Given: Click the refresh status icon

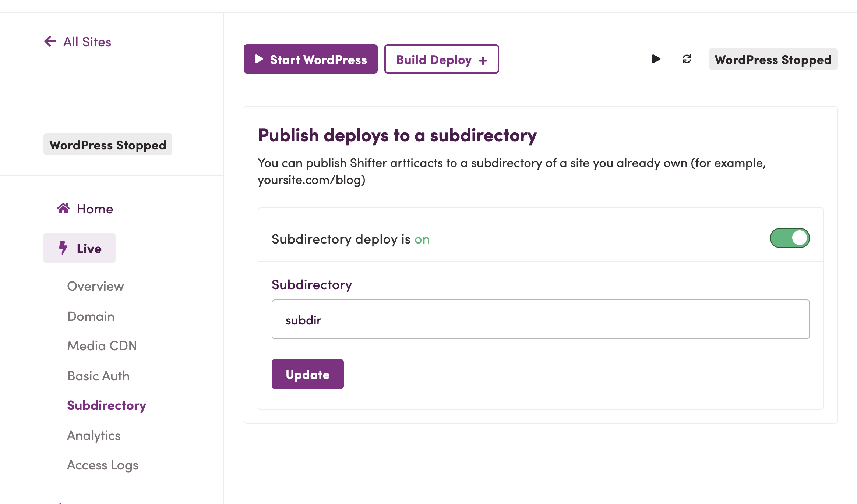Looking at the screenshot, I should [x=687, y=59].
